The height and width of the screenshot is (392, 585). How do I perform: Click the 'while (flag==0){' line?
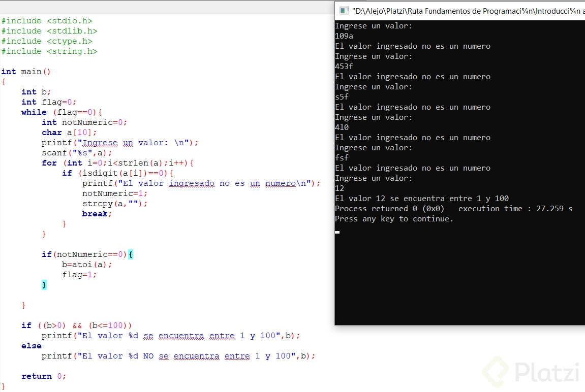tap(61, 112)
